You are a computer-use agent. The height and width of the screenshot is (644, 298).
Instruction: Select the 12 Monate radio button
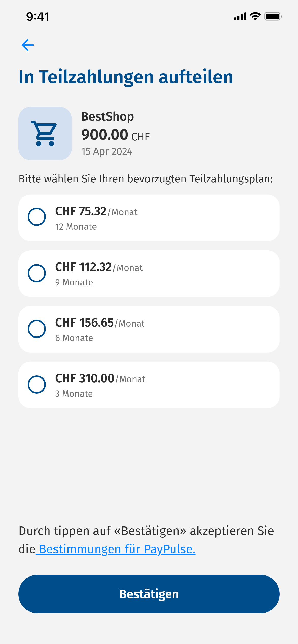coord(37,217)
